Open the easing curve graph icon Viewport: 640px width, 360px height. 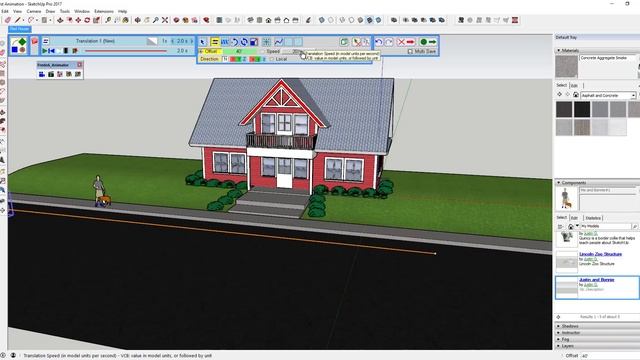(x=279, y=42)
